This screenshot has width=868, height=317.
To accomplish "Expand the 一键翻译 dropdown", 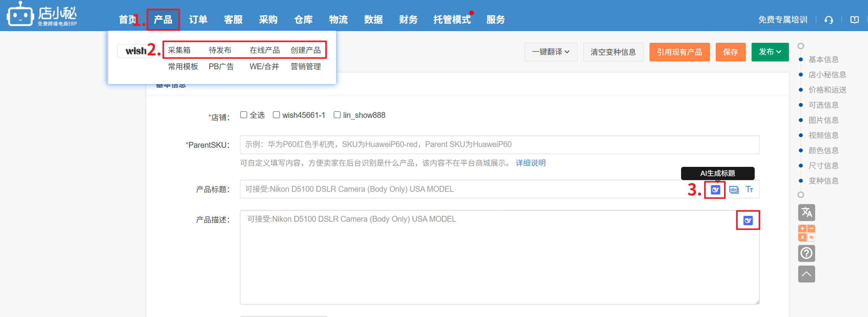I will click(551, 52).
